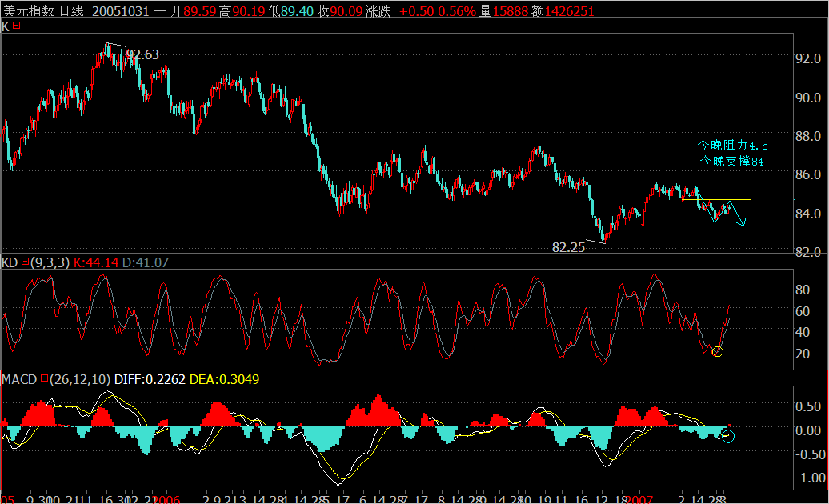Select the 今晚支撑84 annotation
The image size is (829, 504).
731,161
